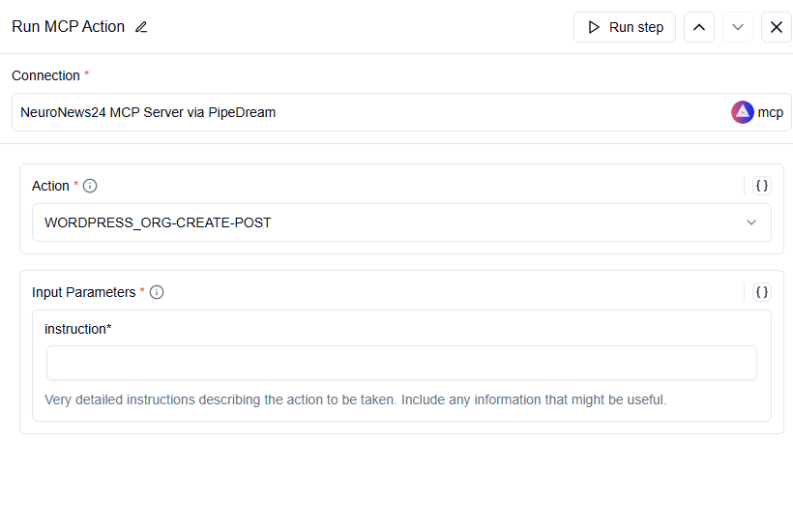Click the mcp logo icon
793x532 pixels.
pyautogui.click(x=743, y=112)
